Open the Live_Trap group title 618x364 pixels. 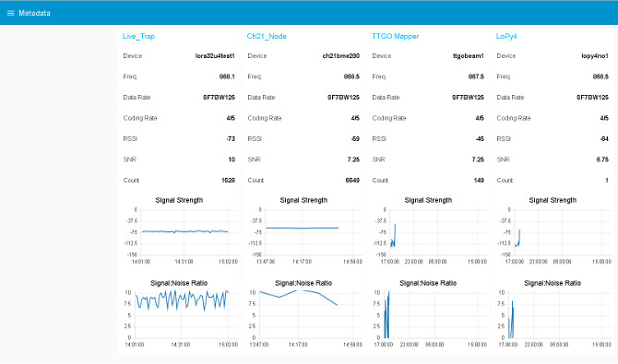pyautogui.click(x=138, y=36)
